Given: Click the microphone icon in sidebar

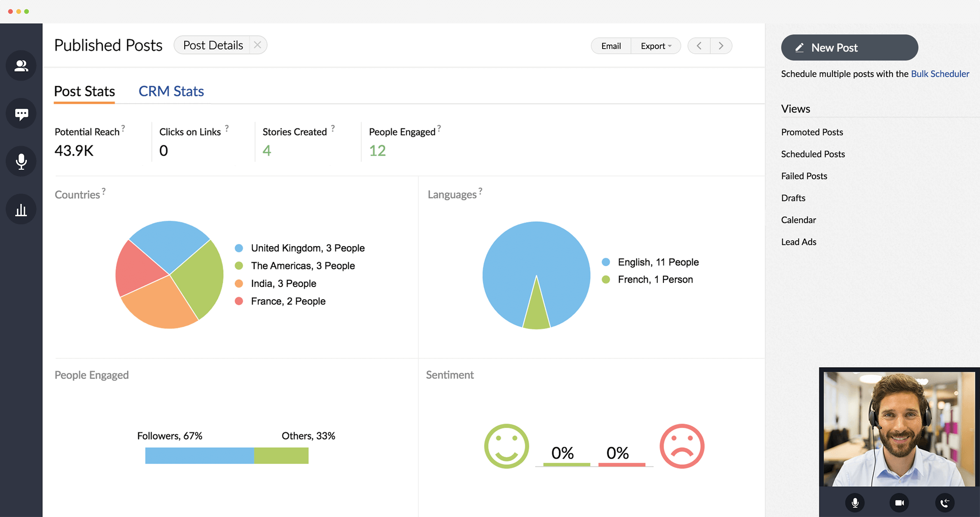Looking at the screenshot, I should (x=21, y=161).
